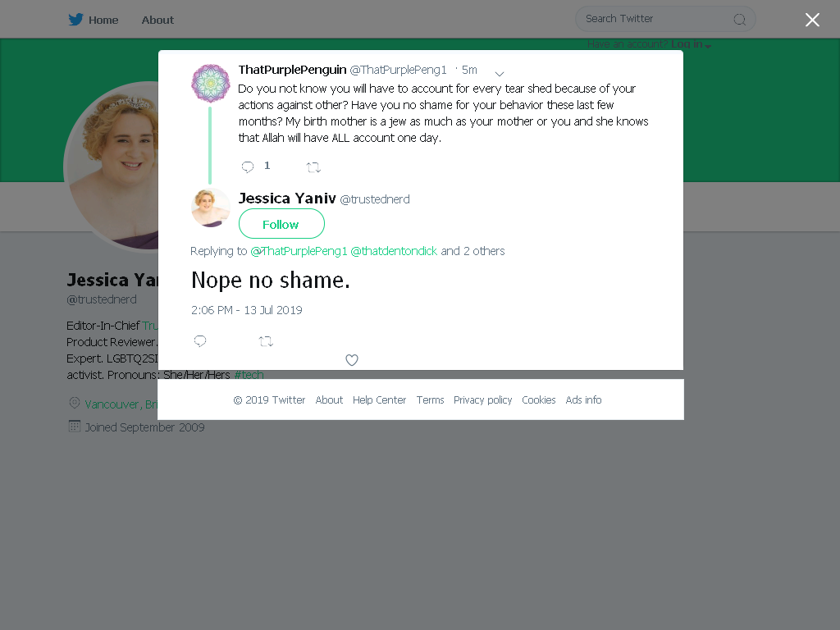Reply to ThatPurplePenguin's tweet

[248, 167]
